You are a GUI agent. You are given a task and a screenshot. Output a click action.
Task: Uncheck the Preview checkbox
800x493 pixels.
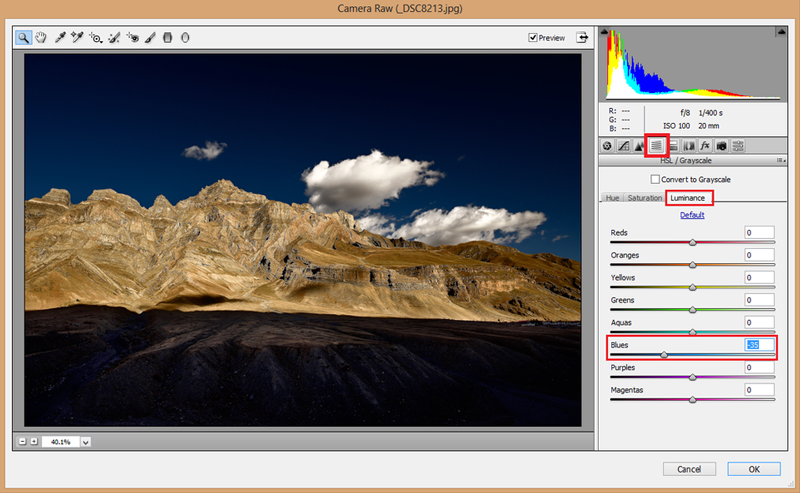tap(533, 38)
